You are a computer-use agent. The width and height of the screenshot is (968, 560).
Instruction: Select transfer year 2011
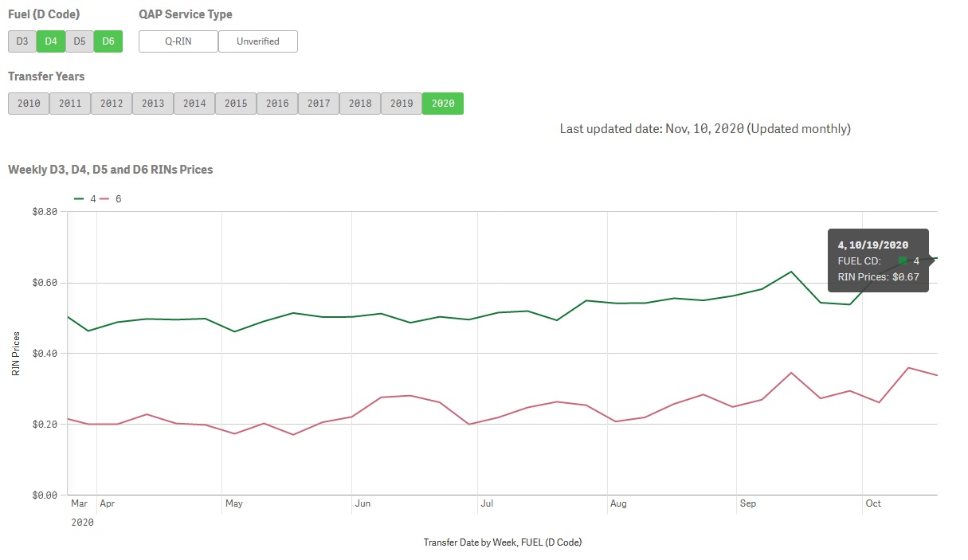70,104
